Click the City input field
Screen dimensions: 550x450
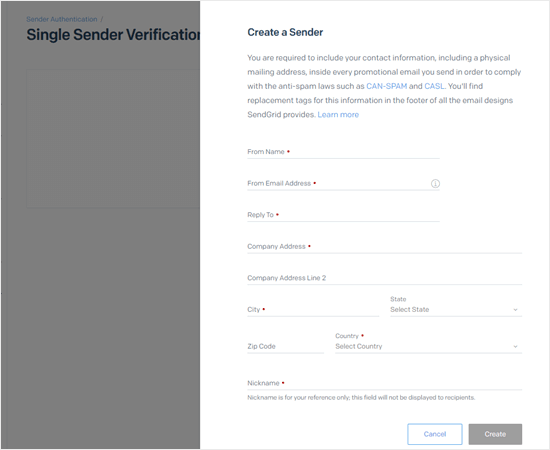click(x=313, y=310)
